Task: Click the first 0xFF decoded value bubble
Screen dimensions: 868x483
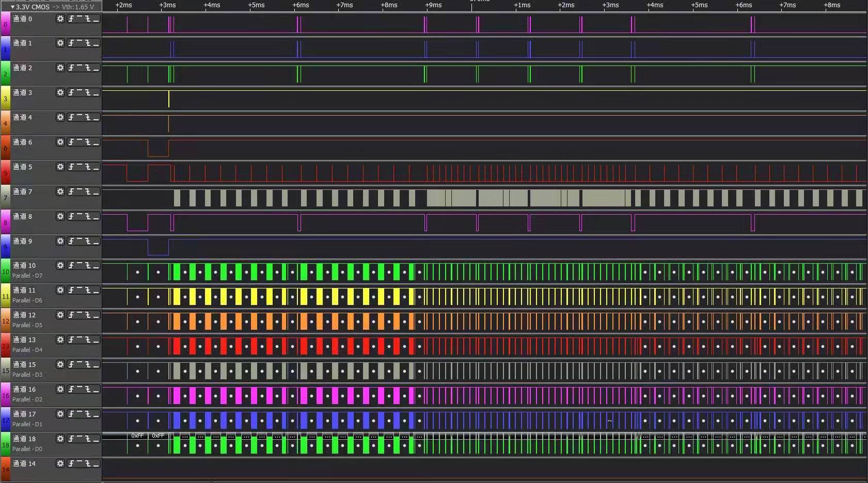Action: (x=137, y=436)
